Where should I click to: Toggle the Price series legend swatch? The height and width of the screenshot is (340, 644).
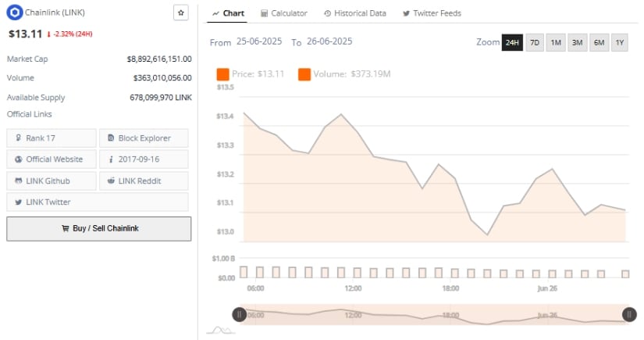coord(222,74)
